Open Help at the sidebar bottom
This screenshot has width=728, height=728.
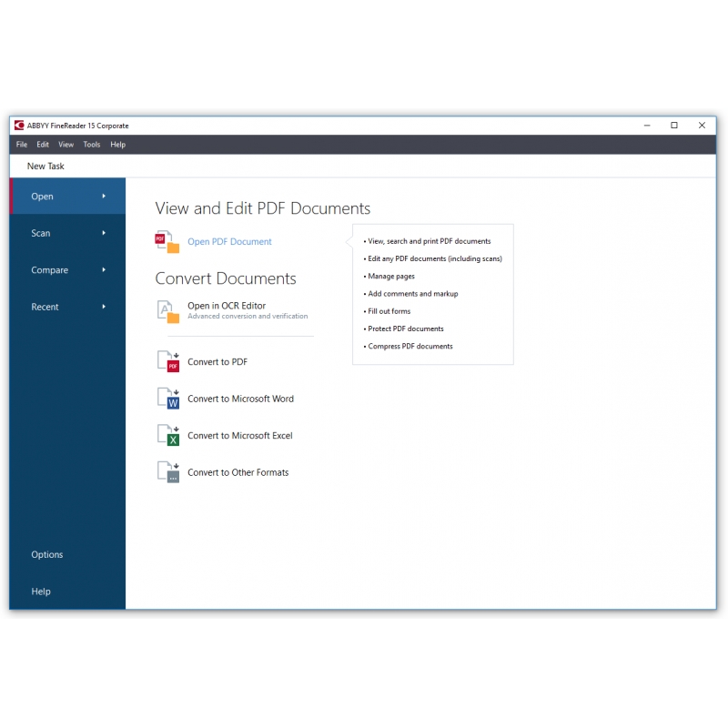coord(41,591)
